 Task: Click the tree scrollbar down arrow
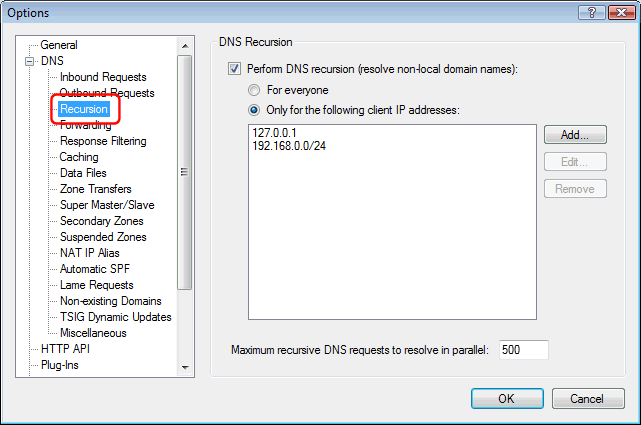click(x=185, y=367)
